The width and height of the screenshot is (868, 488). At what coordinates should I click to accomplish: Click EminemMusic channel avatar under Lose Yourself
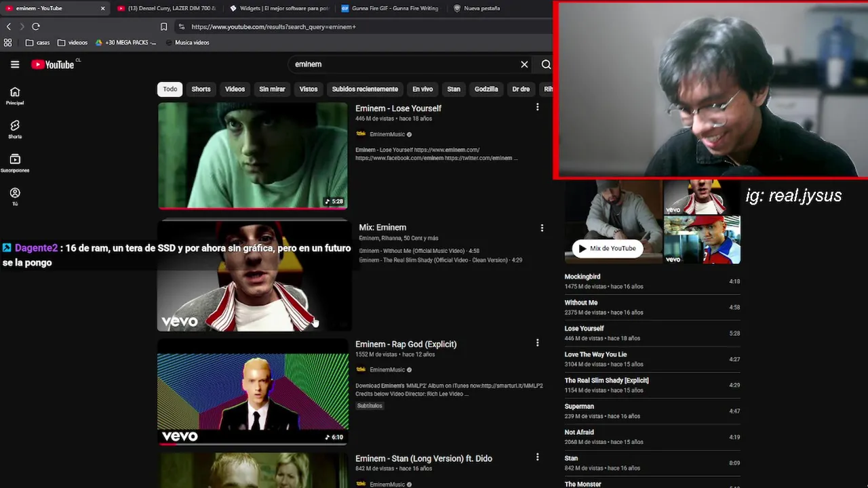tap(361, 134)
